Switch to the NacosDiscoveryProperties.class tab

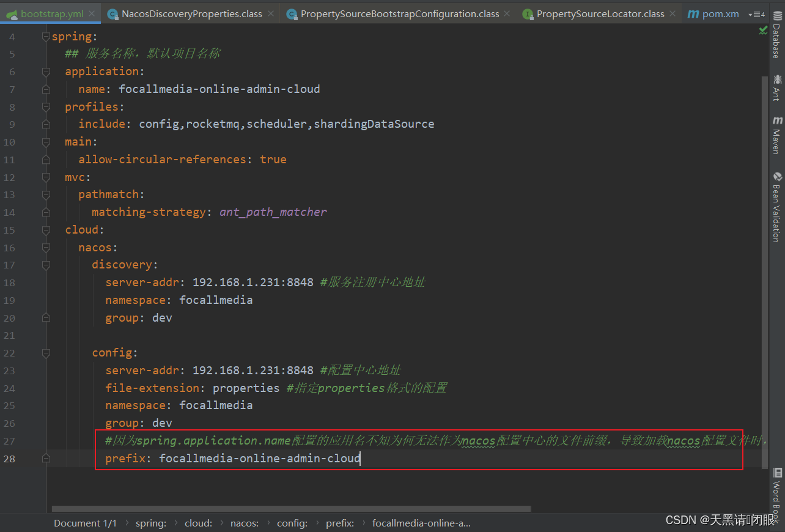pos(191,13)
